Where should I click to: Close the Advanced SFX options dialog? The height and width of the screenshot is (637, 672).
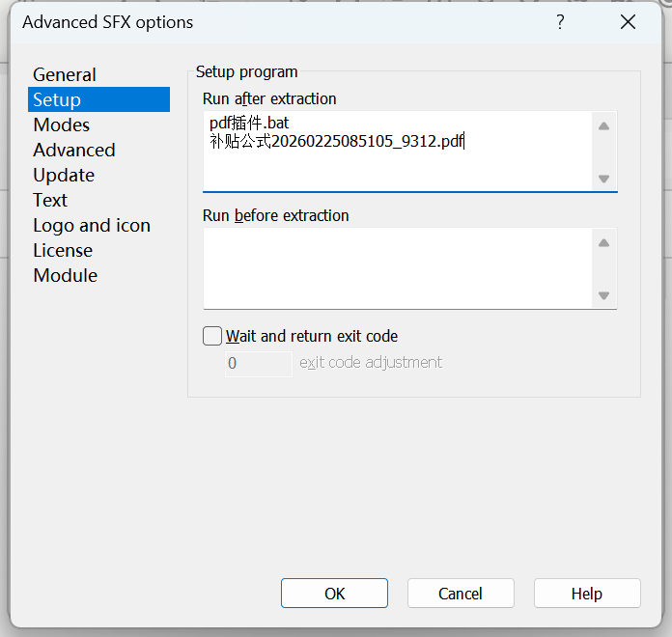(628, 22)
